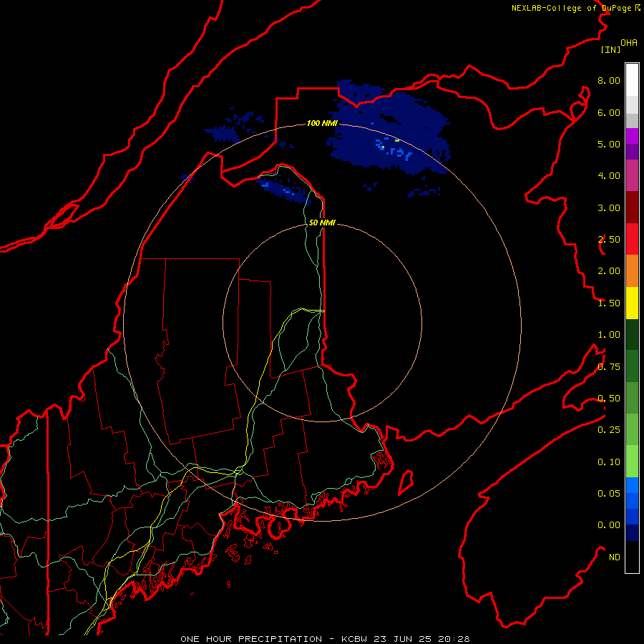The height and width of the screenshot is (644, 644).
Task: Click the 3.00 legend value
Action: click(x=609, y=208)
